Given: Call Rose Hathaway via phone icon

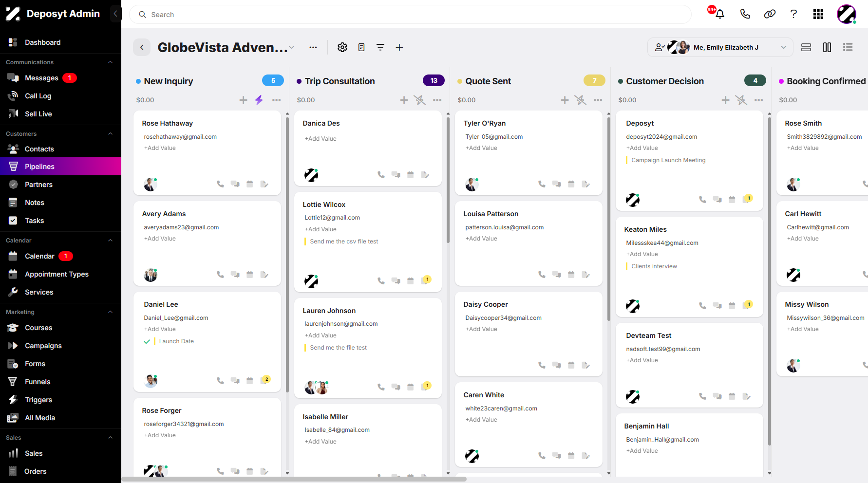Looking at the screenshot, I should pos(220,184).
